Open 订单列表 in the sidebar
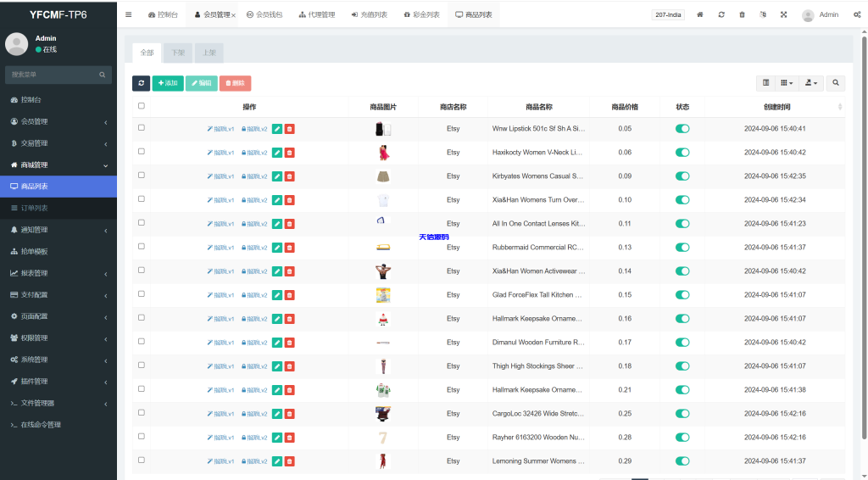868x480 pixels. tap(58, 208)
